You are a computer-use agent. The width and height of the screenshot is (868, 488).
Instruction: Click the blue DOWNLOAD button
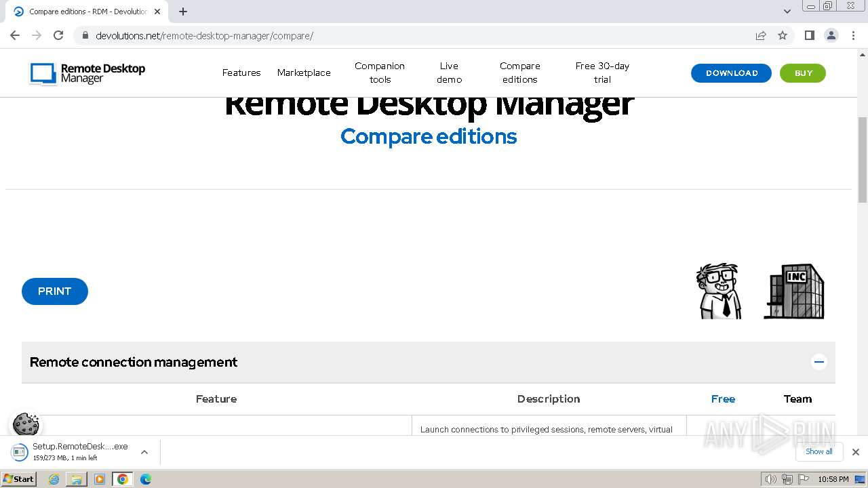coord(731,73)
